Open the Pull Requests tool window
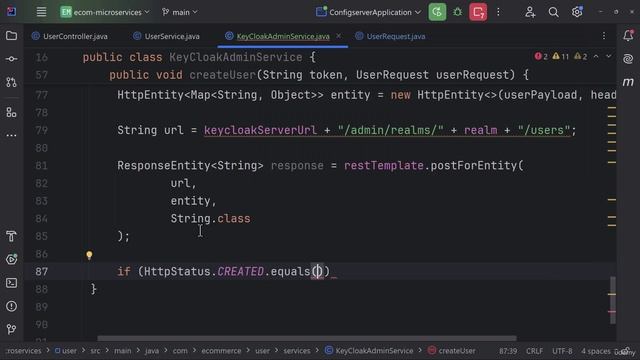The height and width of the screenshot is (360, 640). pyautogui.click(x=11, y=82)
